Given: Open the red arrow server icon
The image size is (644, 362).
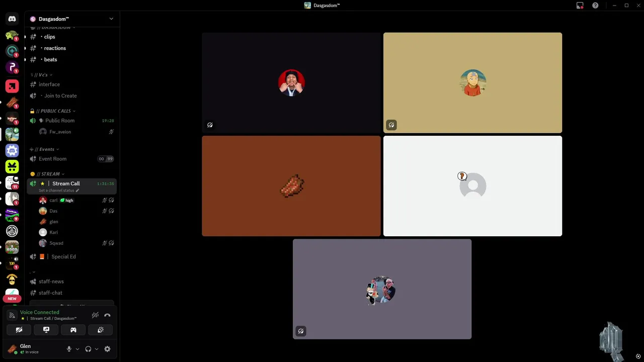Looking at the screenshot, I should click(x=12, y=86).
